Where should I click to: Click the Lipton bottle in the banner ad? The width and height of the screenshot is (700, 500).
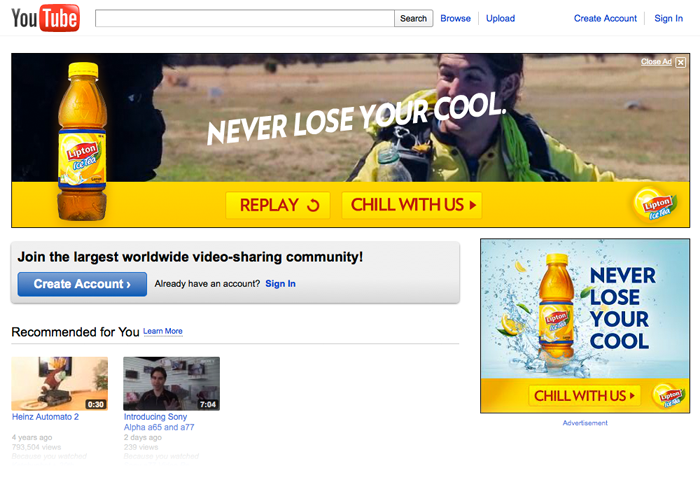coord(82,142)
